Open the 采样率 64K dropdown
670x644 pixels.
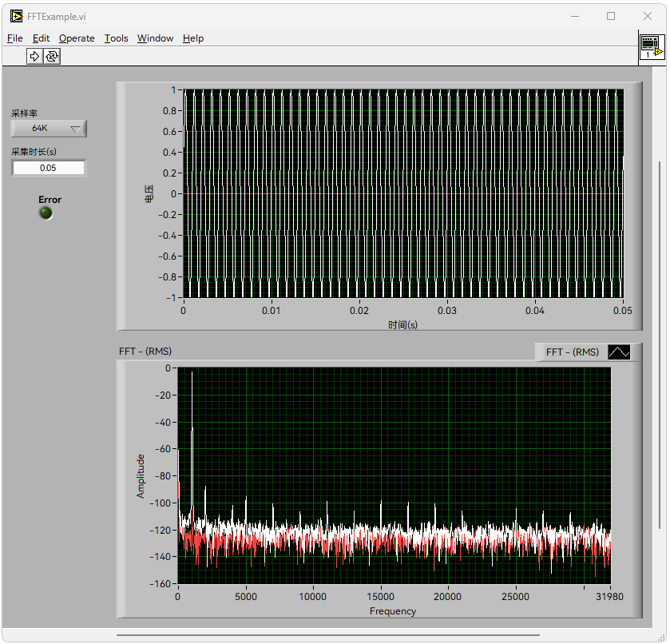(x=49, y=129)
